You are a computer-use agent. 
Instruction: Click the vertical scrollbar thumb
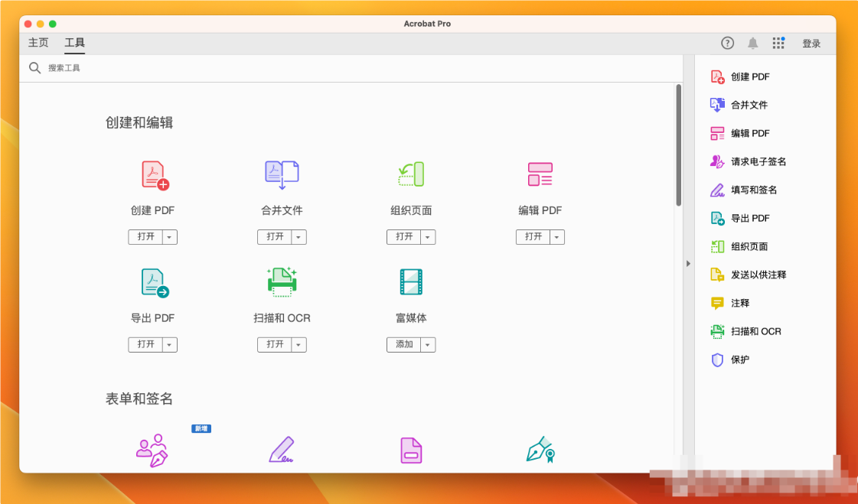pyautogui.click(x=679, y=145)
